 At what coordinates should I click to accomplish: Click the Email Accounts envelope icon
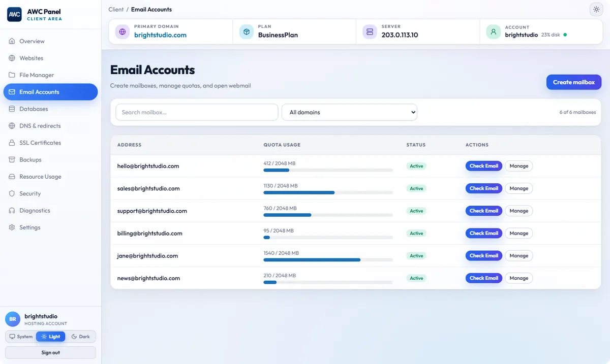[12, 92]
